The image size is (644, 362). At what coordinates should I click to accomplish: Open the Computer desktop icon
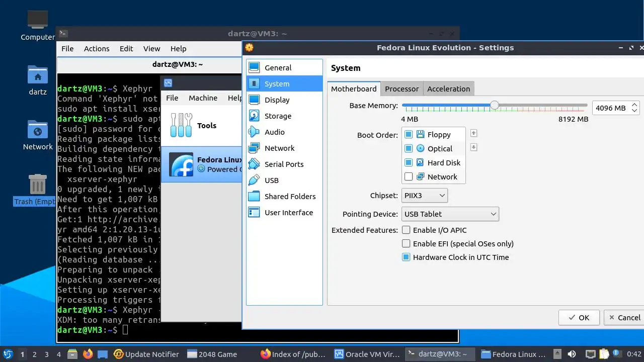(38, 25)
